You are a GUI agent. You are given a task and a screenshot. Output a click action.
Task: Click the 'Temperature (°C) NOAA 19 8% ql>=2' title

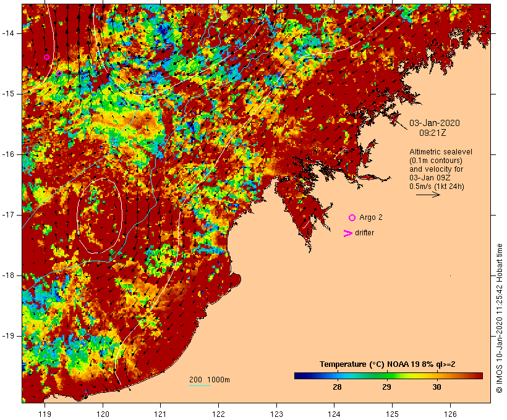click(388, 364)
